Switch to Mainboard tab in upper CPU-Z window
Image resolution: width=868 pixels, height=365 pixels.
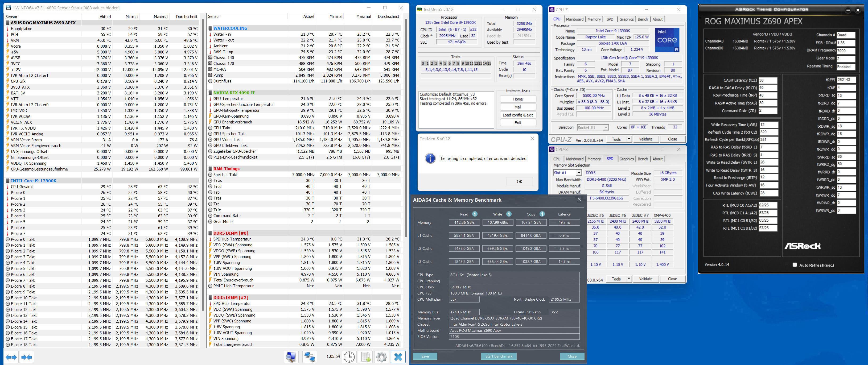[574, 19]
